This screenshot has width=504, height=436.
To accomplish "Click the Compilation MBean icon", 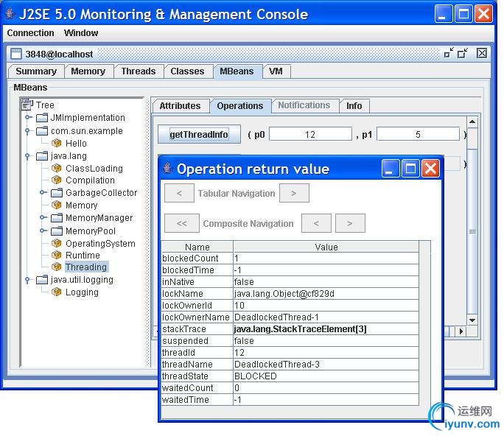I will tap(57, 180).
